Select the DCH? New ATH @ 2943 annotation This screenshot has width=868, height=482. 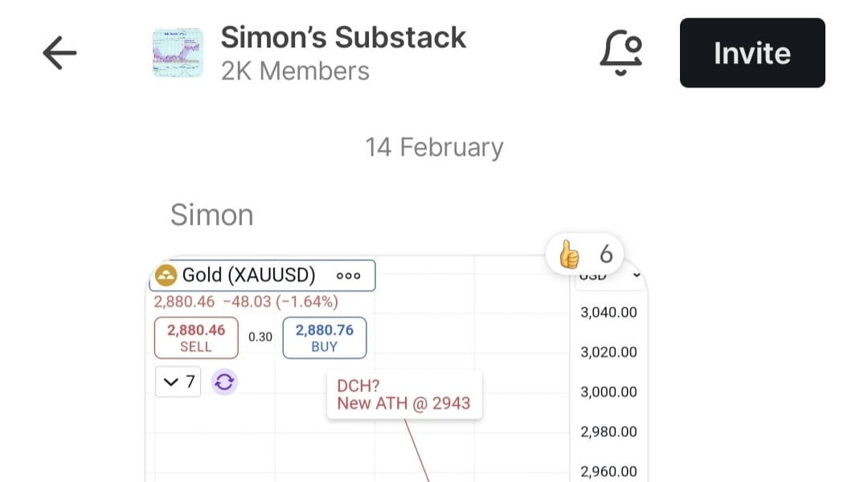(x=403, y=395)
